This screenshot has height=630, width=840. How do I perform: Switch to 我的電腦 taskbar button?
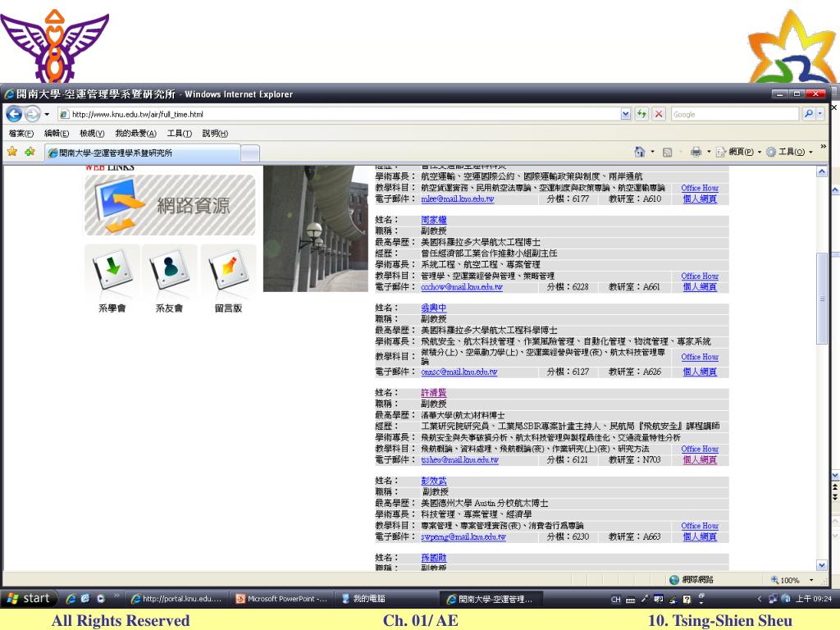pyautogui.click(x=387, y=599)
